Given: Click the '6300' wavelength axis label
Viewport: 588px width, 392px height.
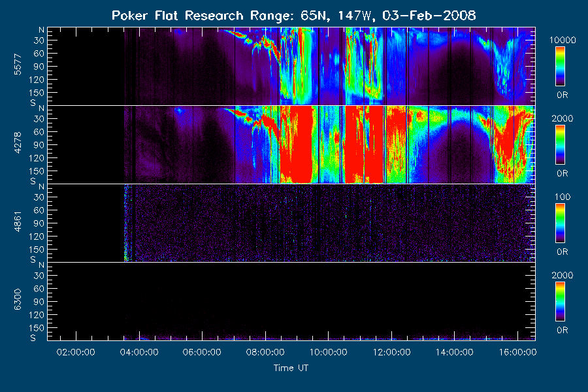Looking at the screenshot, I should [18, 300].
